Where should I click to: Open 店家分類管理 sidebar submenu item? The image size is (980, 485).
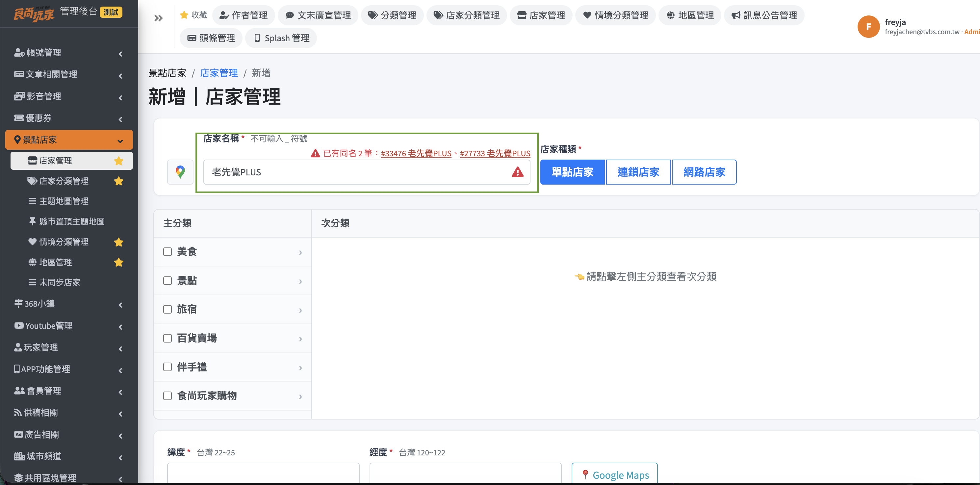tap(71, 181)
